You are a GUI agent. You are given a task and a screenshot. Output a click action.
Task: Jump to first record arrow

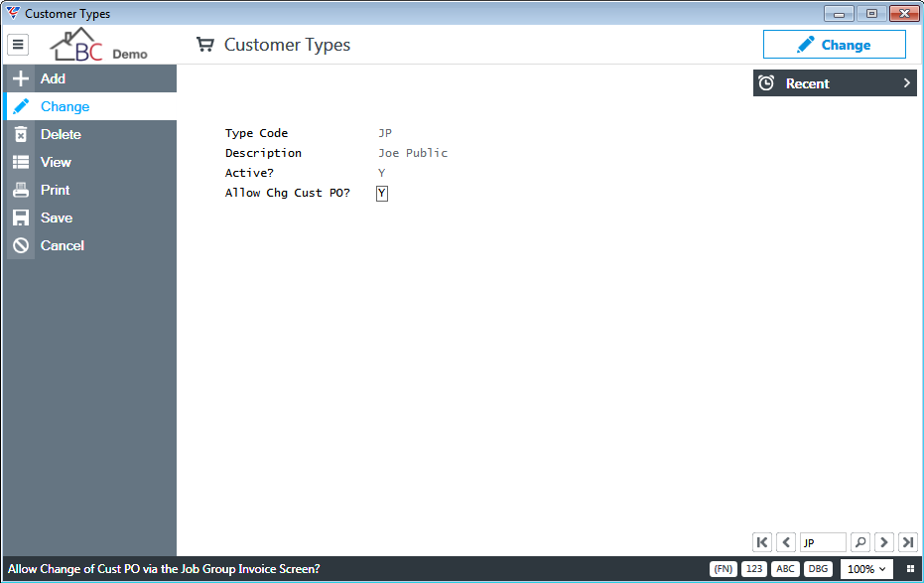[x=762, y=542]
